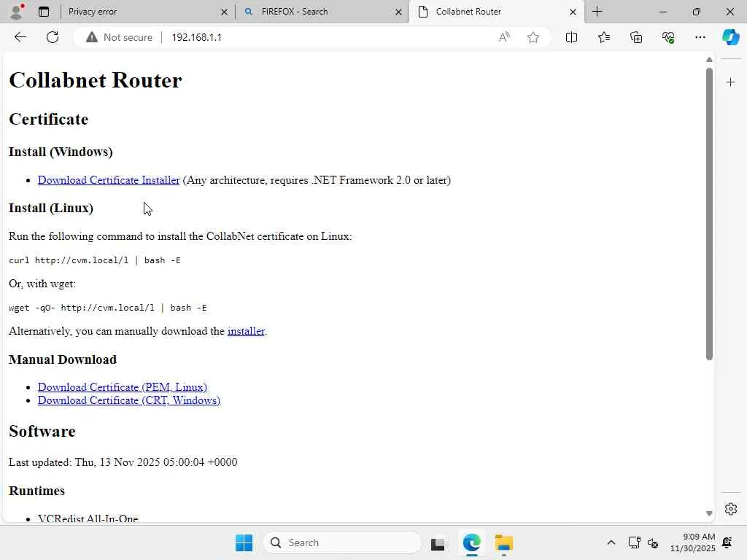This screenshot has width=747, height=560.
Task: Click Download Certificate (PEM, Linux) link
Action: click(123, 387)
